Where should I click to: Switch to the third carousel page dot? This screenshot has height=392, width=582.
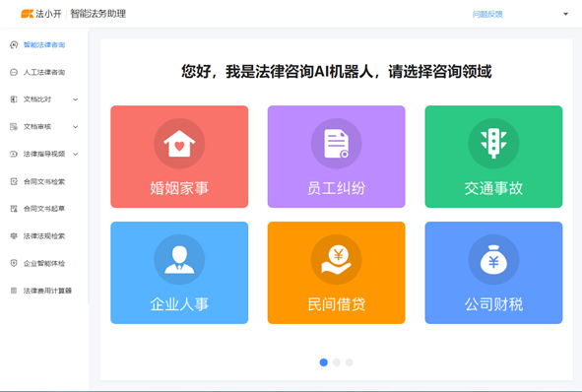point(350,362)
